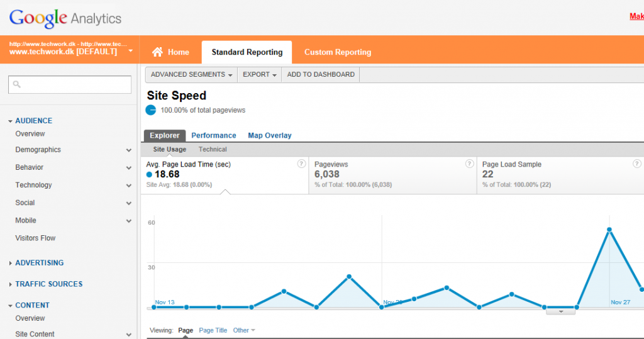Add report to dashboard
This screenshot has height=339, width=644.
click(x=321, y=74)
